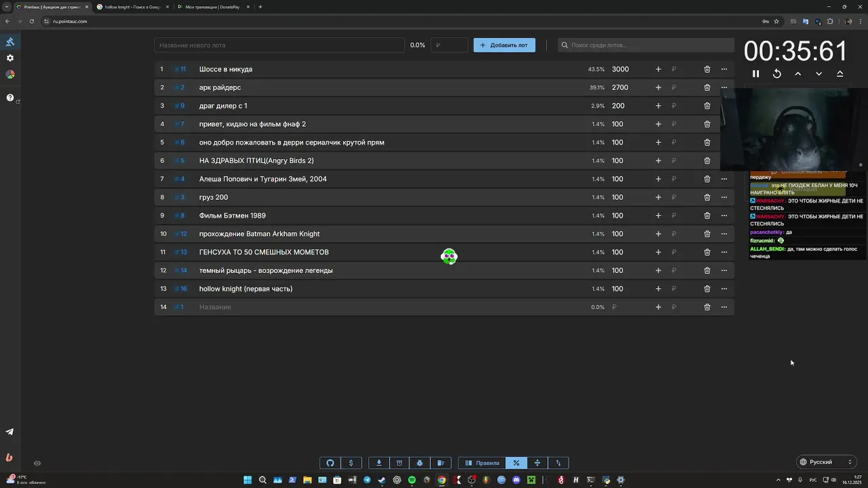Delete the empty lot number 14
The height and width of the screenshot is (488, 868).
pos(707,307)
